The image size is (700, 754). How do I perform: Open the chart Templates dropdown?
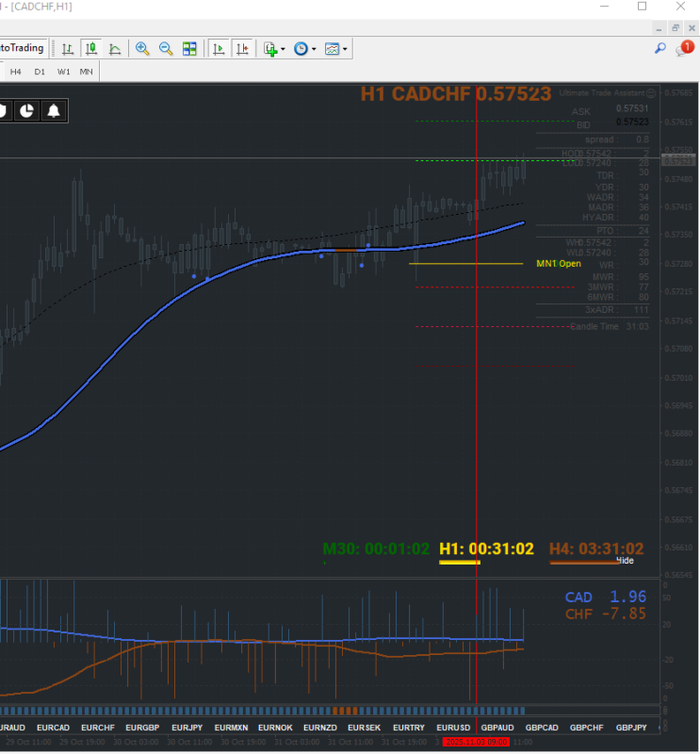click(x=335, y=49)
